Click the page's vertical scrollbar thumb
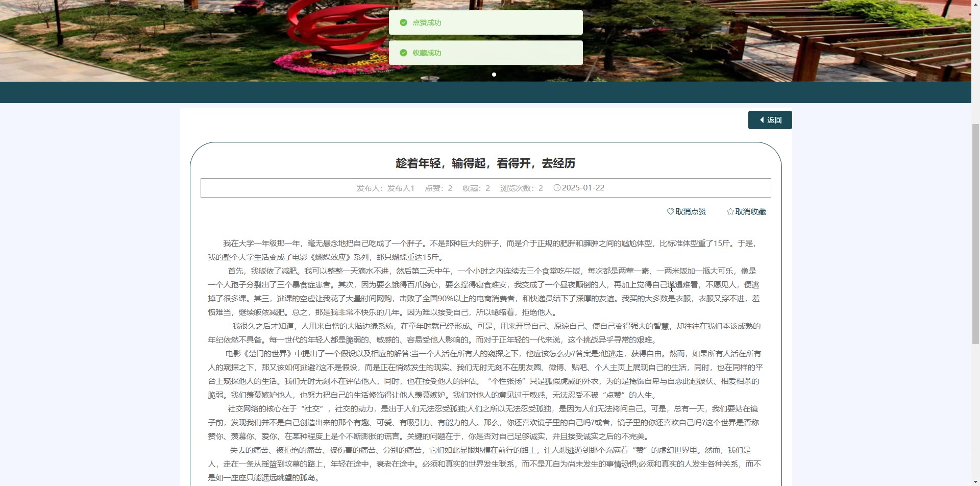 pos(975,234)
